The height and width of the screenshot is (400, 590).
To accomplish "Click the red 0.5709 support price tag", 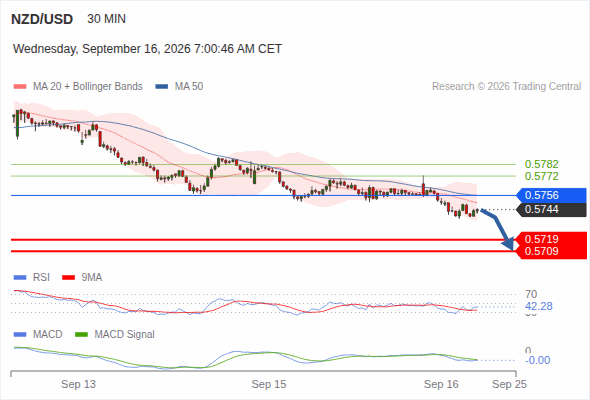I will [551, 251].
